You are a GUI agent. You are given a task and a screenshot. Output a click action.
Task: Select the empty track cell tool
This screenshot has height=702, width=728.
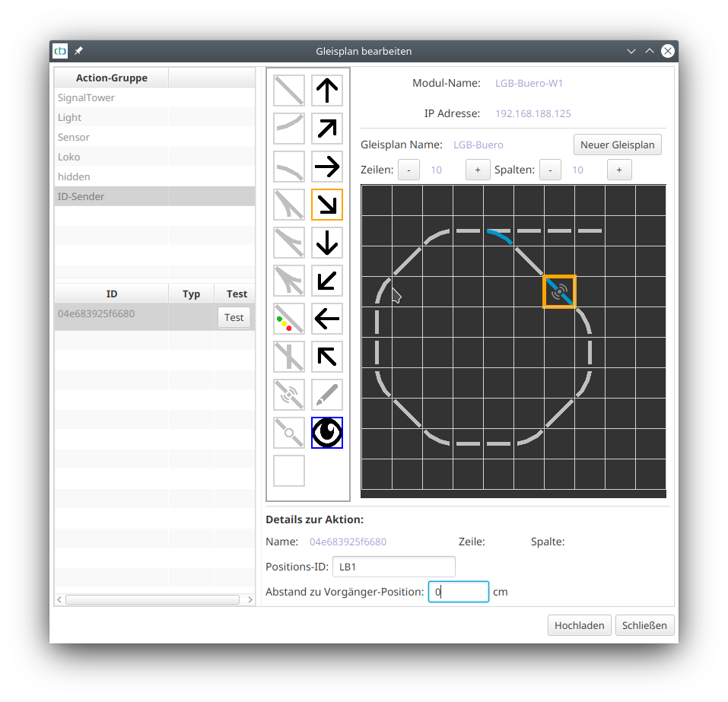(289, 471)
